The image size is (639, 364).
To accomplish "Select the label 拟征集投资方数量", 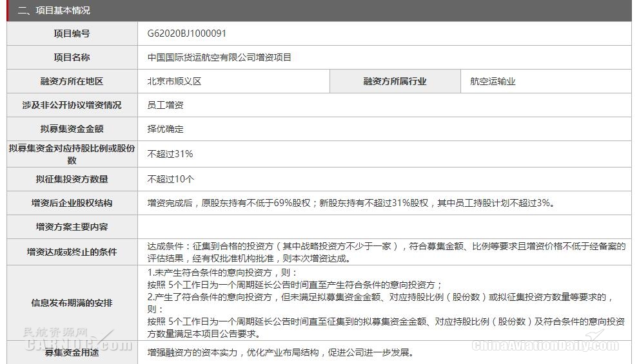I will tap(72, 179).
